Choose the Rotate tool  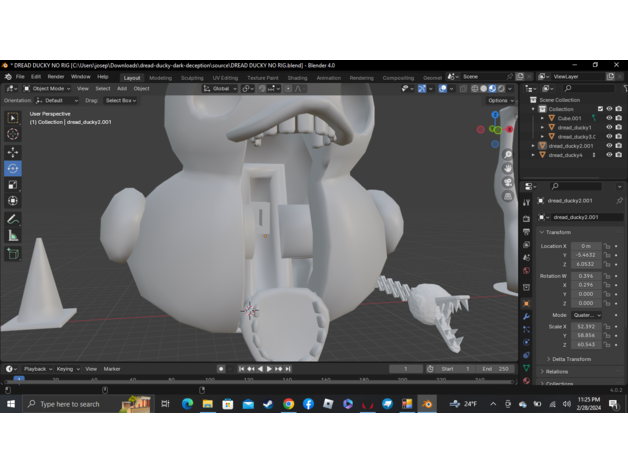tap(13, 169)
